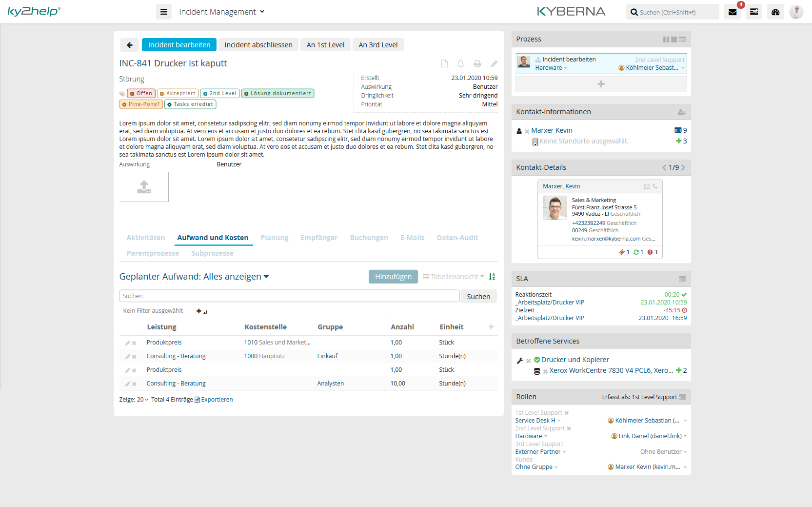Image resolution: width=812 pixels, height=507 pixels.
Task: Edit the incident via the pencil icon
Action: coord(494,63)
